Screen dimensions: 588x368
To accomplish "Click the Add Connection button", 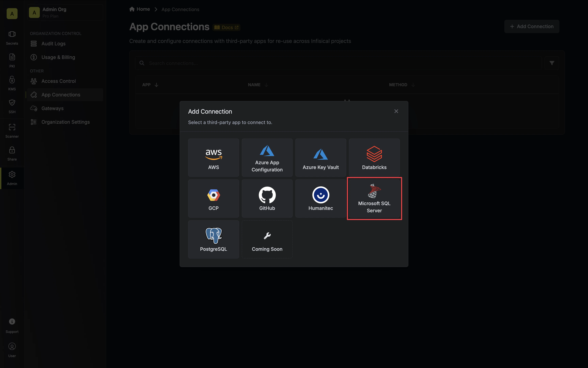I will pos(532,26).
